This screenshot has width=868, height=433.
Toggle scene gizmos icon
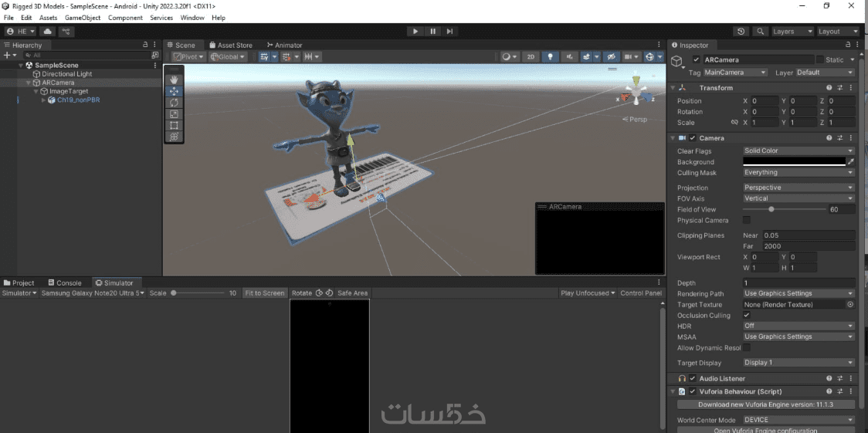click(x=650, y=56)
